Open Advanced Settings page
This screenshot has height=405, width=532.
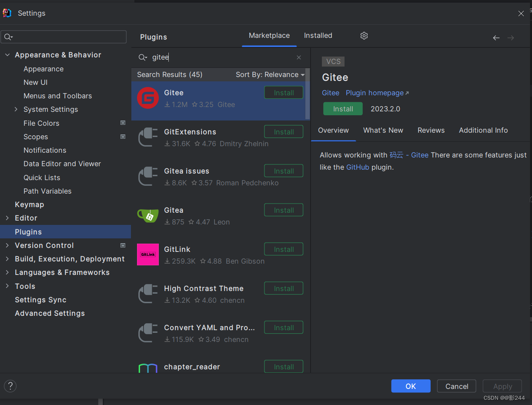50,313
